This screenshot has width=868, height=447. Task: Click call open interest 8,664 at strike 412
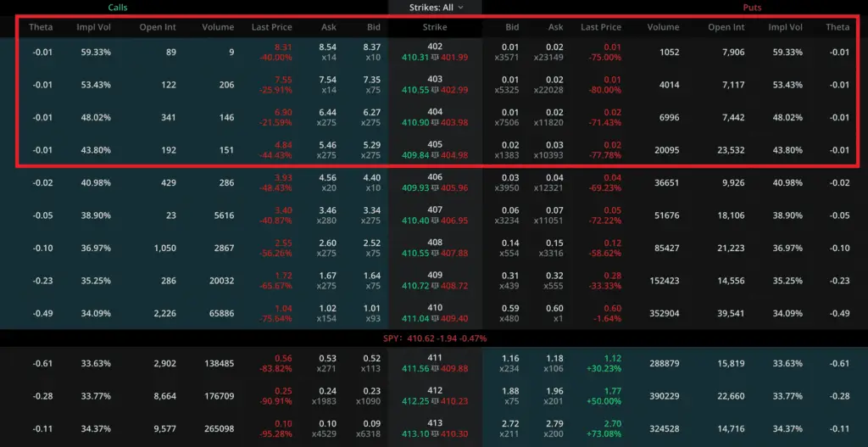pos(165,396)
